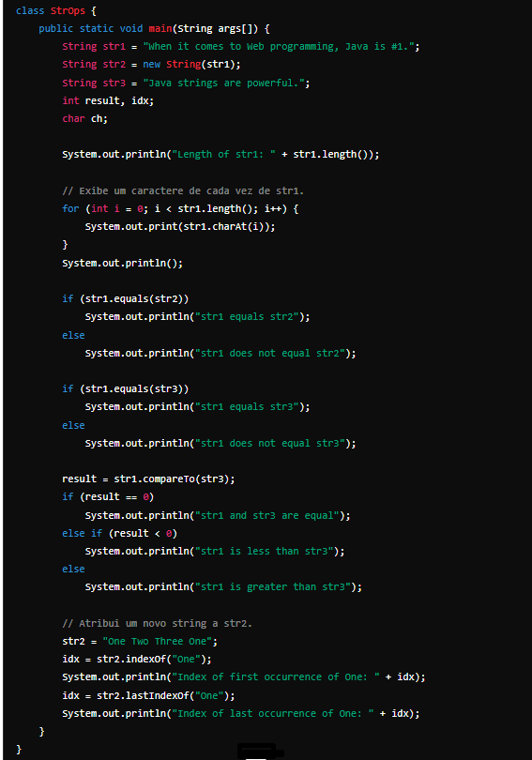Click the for keyword of the loop
532x760 pixels.
(x=70, y=209)
